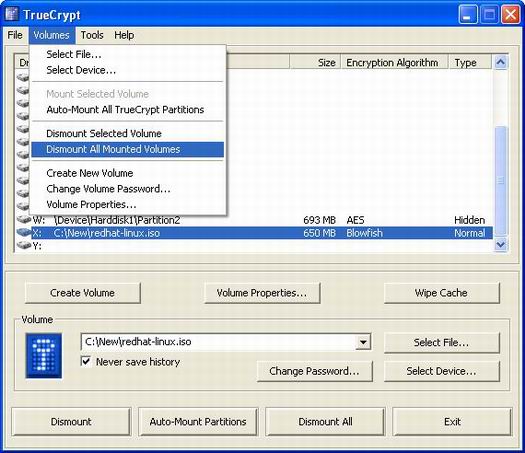Viewport: 525px width, 453px height.
Task: Choose Change Volume Password... menu entry
Action: coord(128,189)
